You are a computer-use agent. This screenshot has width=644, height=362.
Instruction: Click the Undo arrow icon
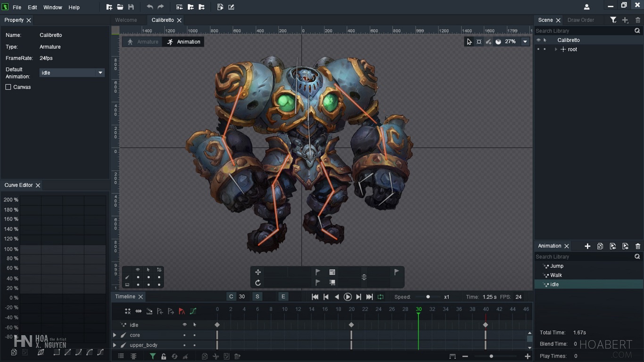[150, 7]
